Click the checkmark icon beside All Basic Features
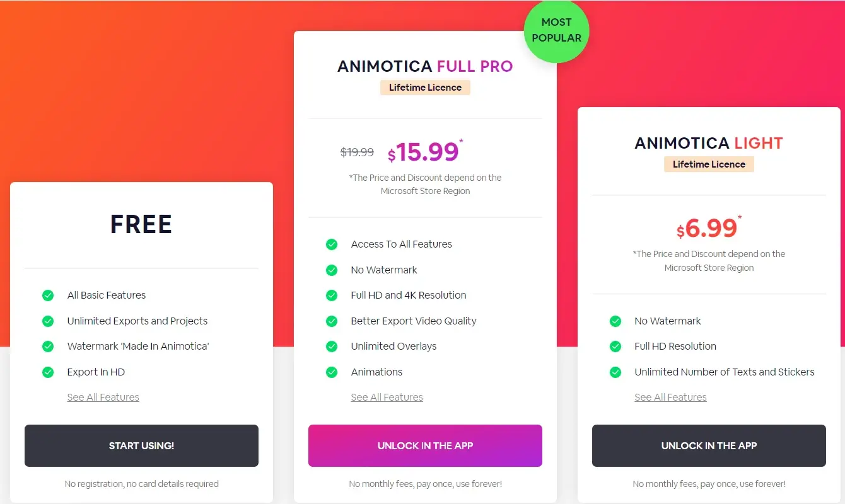Screen dimensions: 845x504 [48, 295]
